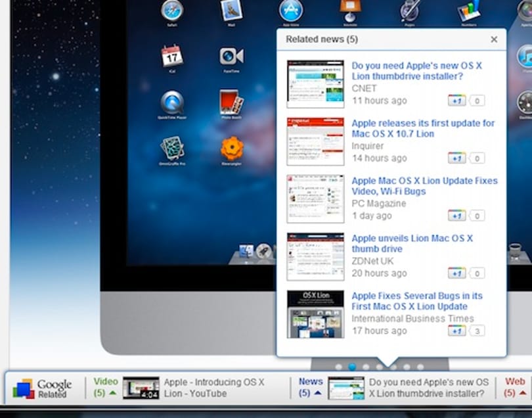This screenshot has height=418, width=532.
Task: Open the Pages ink pen icon
Action: (x=410, y=11)
